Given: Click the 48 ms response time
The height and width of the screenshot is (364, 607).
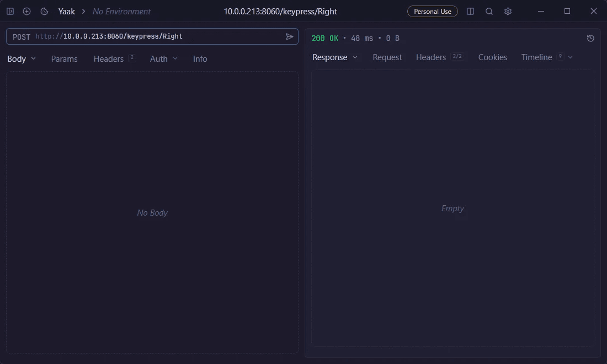Looking at the screenshot, I should (362, 38).
